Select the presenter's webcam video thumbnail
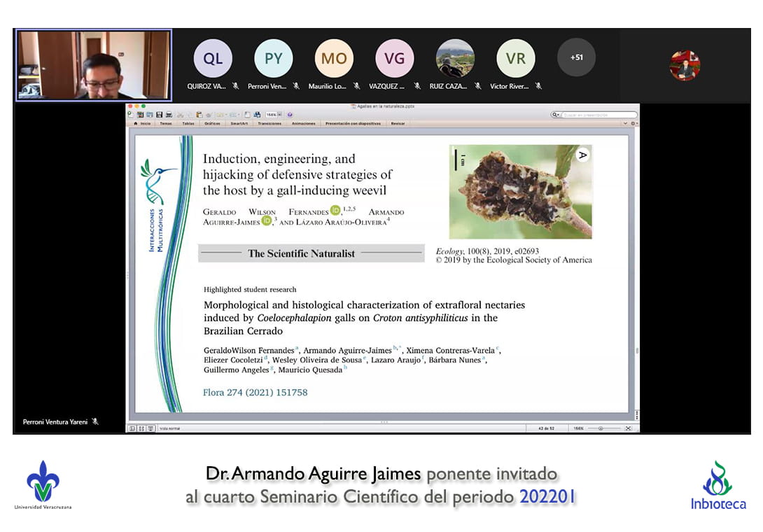The height and width of the screenshot is (532, 763). click(x=94, y=65)
